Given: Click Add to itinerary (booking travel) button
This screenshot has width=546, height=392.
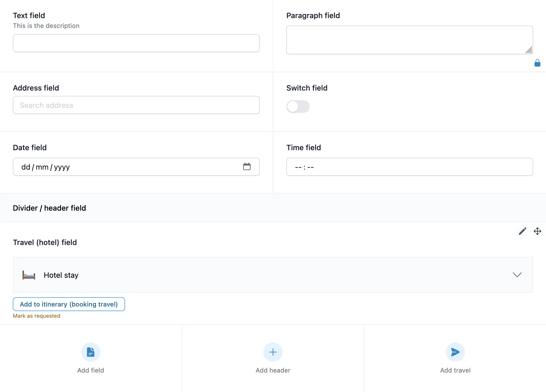Looking at the screenshot, I should pyautogui.click(x=69, y=304).
